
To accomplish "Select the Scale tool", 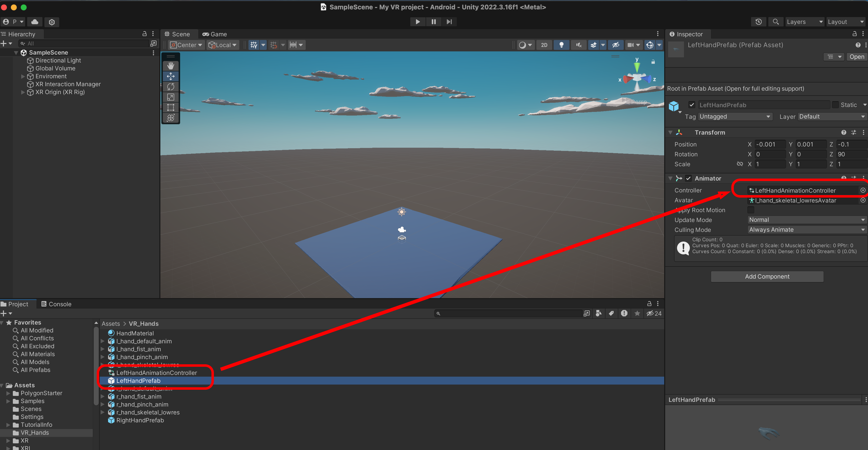I will point(170,97).
